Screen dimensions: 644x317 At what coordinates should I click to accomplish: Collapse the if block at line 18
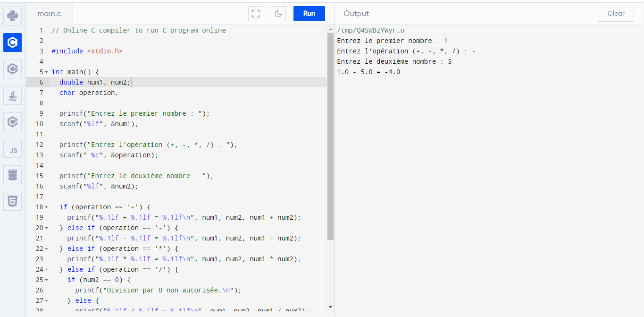coord(46,207)
